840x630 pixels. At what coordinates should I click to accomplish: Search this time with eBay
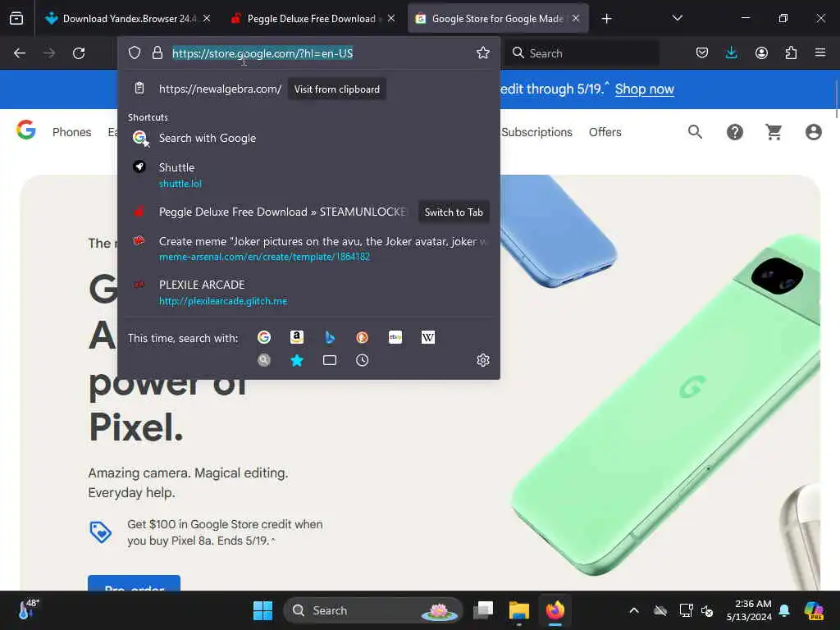click(395, 337)
